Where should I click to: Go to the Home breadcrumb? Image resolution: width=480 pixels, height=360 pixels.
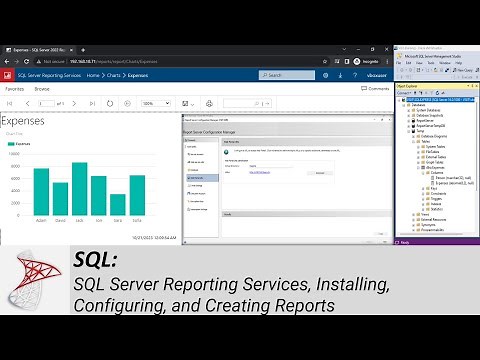[93, 75]
